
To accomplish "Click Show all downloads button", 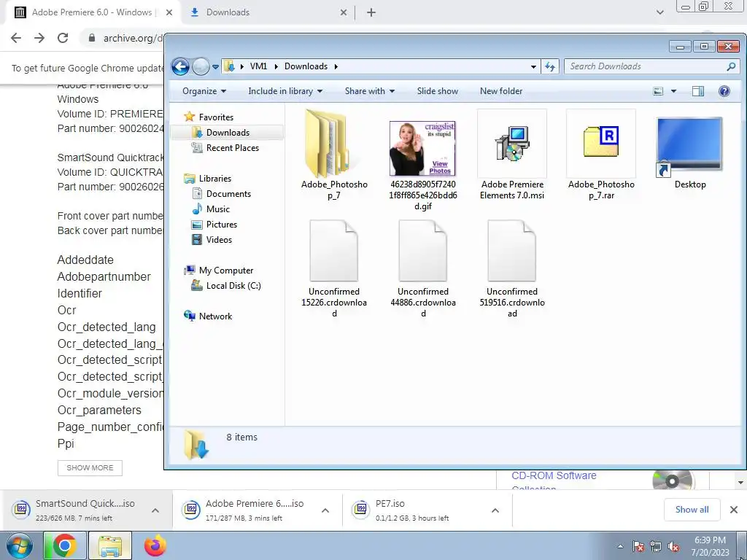I will [x=692, y=510].
